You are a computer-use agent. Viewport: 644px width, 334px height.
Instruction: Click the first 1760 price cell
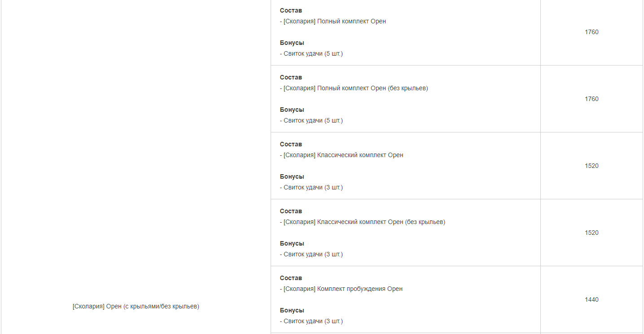pyautogui.click(x=591, y=32)
